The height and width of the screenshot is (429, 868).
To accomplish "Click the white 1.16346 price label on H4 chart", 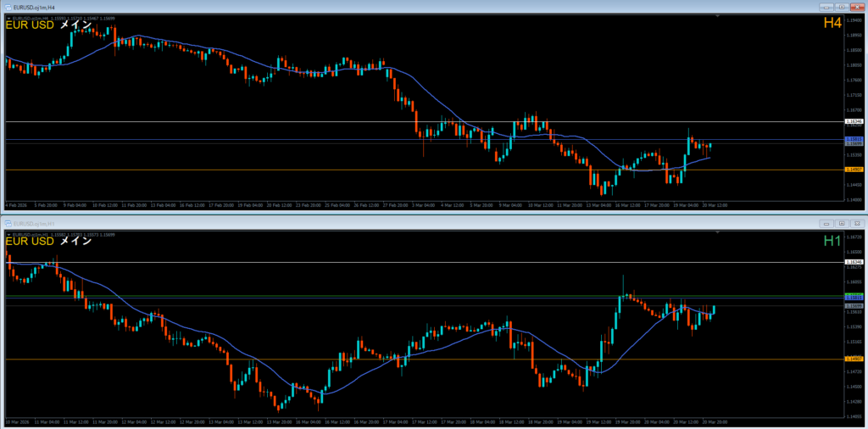I will pyautogui.click(x=854, y=122).
